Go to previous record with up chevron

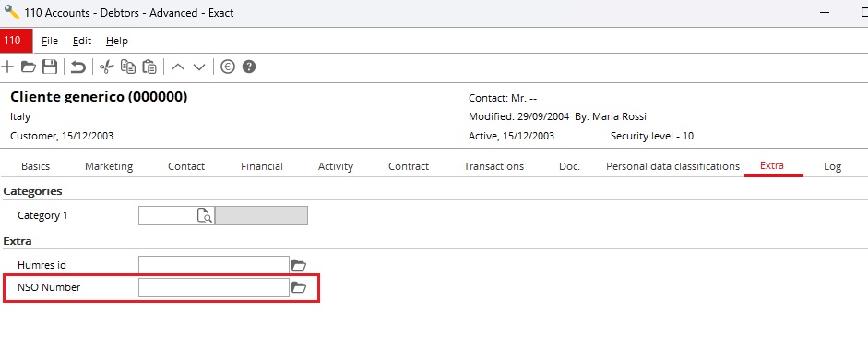pos(178,67)
